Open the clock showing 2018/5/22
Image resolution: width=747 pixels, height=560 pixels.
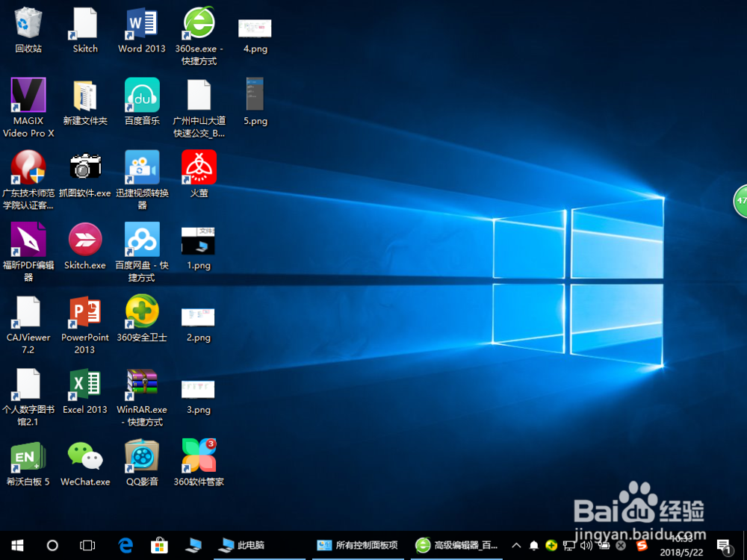click(x=681, y=546)
